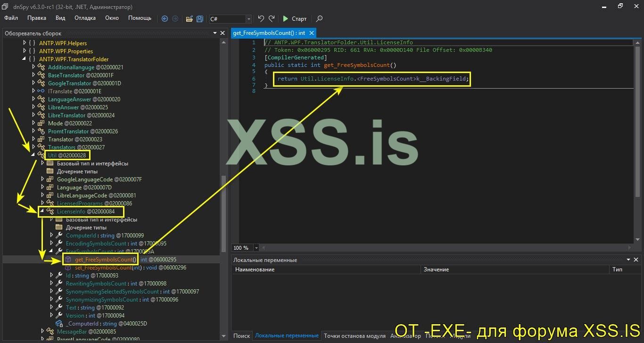
Task: Click the ANTP.WPF.Properties namespace braces icon
Action: 32,51
